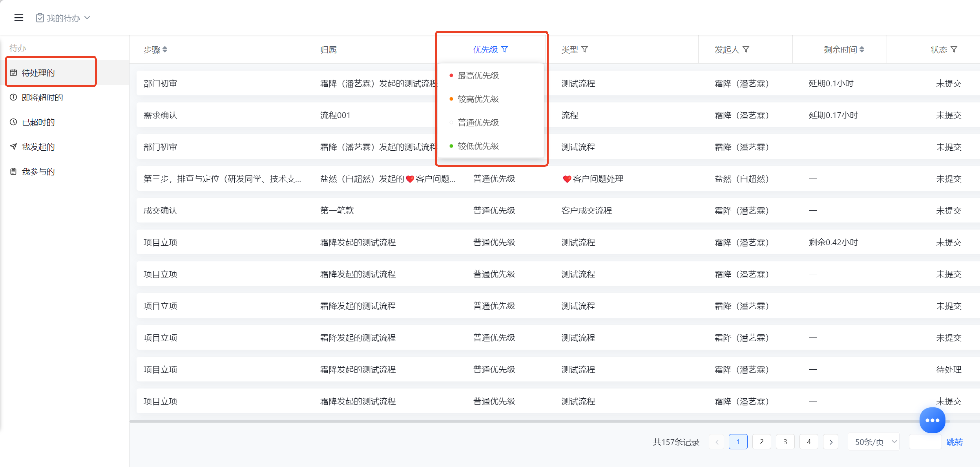Go to page 3
980x467 pixels.
785,442
